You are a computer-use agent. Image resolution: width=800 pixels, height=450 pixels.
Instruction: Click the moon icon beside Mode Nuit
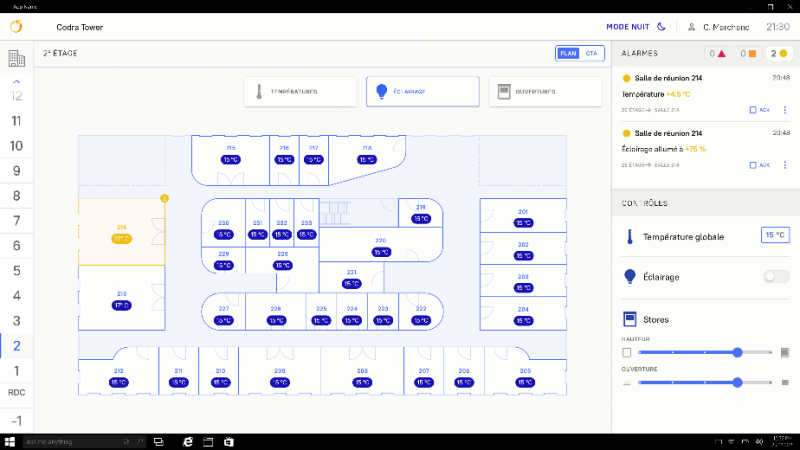[x=659, y=27]
